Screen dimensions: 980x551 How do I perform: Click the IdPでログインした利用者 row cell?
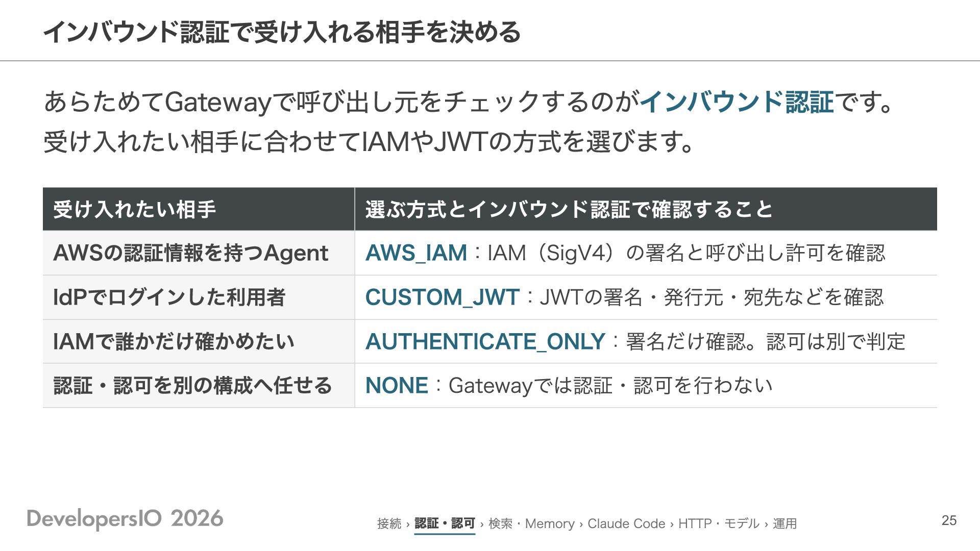(x=199, y=297)
